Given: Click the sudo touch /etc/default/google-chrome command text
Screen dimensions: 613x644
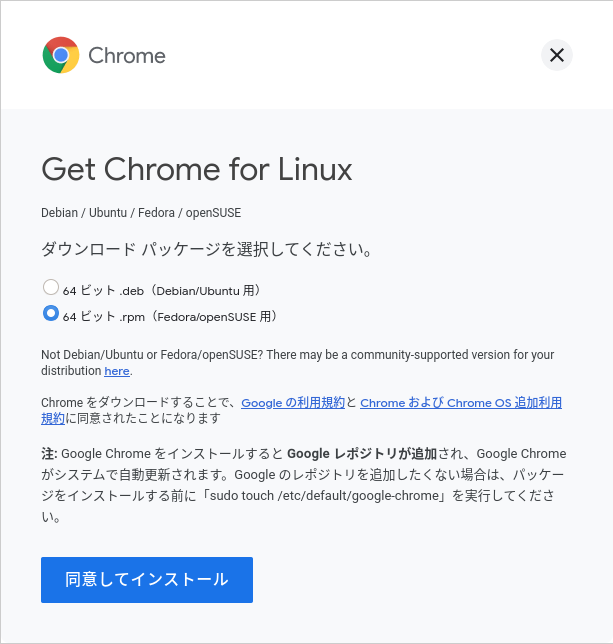Looking at the screenshot, I should click(x=324, y=496).
